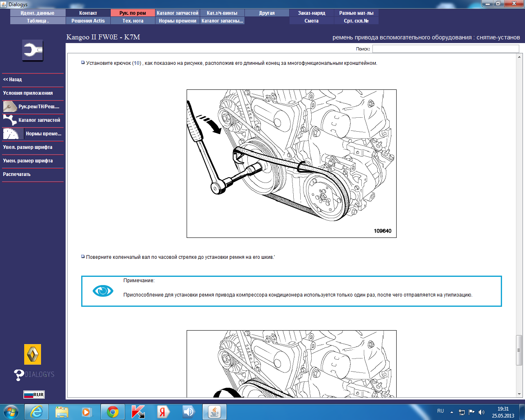Open Windows Start button
The image size is (525, 420).
[x=11, y=412]
